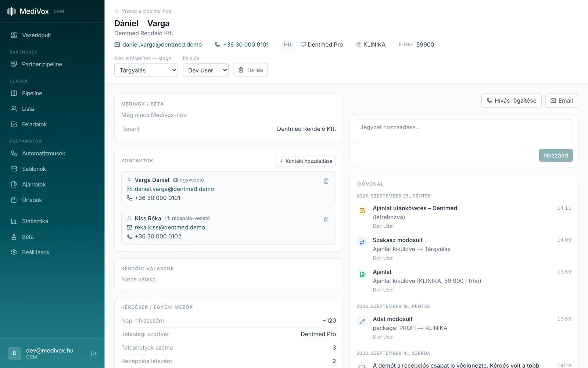Click the Hozzáad note button
588x368 pixels.
[x=556, y=155]
